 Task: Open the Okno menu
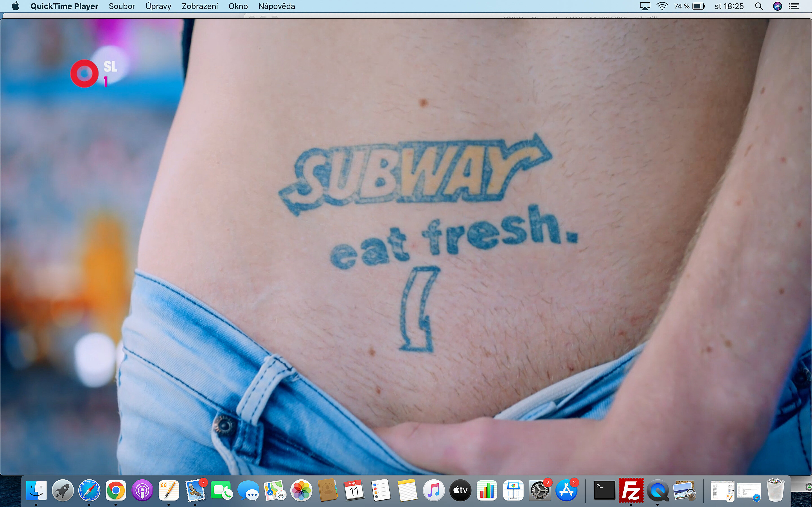[238, 6]
